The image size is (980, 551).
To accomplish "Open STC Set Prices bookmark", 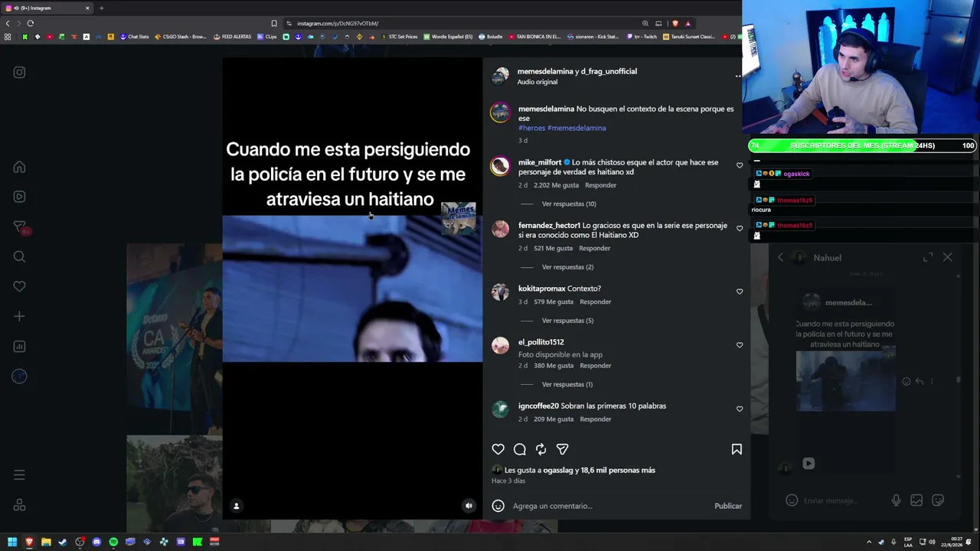I will [400, 37].
